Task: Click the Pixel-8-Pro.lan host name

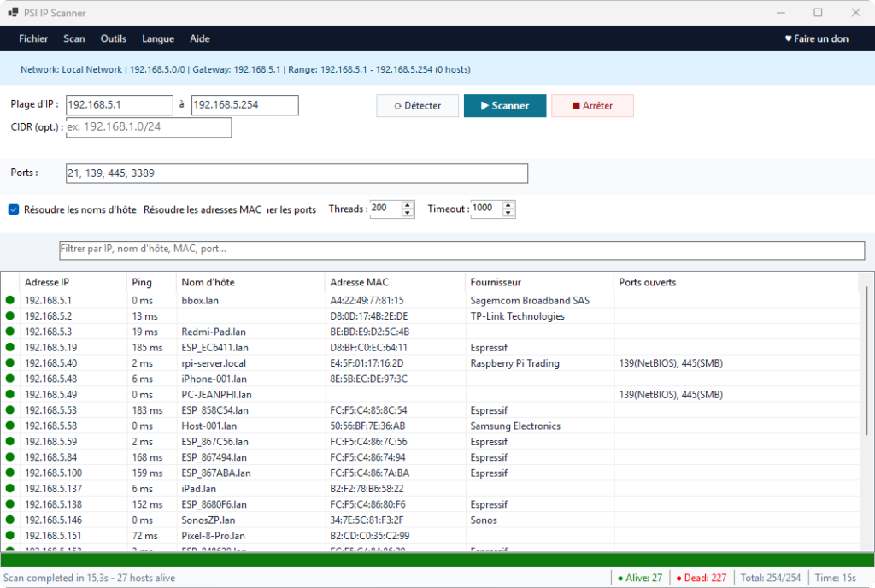Action: [213, 536]
